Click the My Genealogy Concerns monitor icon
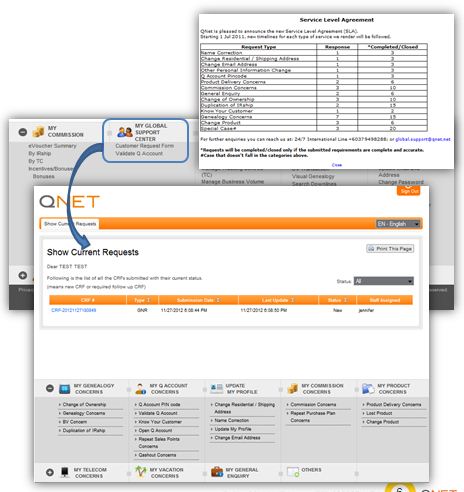The width and height of the screenshot is (464, 492). pyautogui.click(x=64, y=389)
